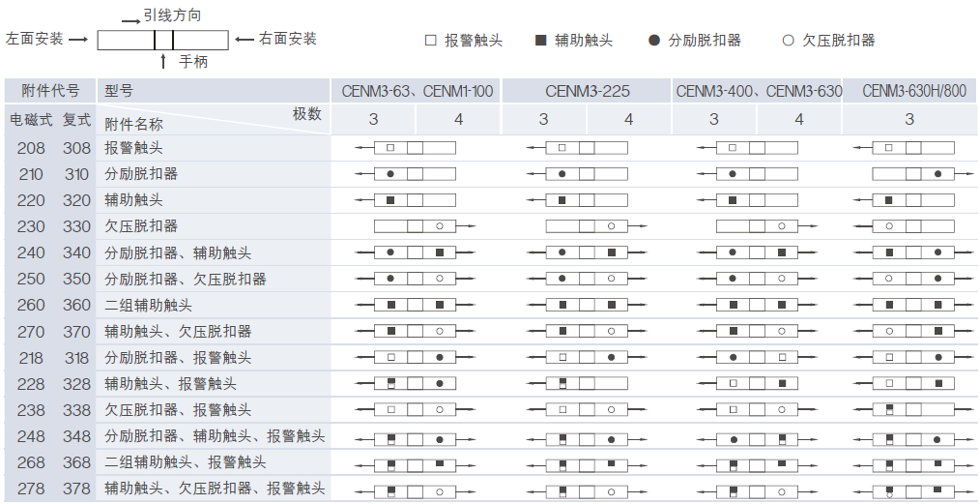The height and width of the screenshot is (504, 980).
Task: Select row 248 diagram under CENM3-400 column
Action: pyautogui.click(x=757, y=439)
